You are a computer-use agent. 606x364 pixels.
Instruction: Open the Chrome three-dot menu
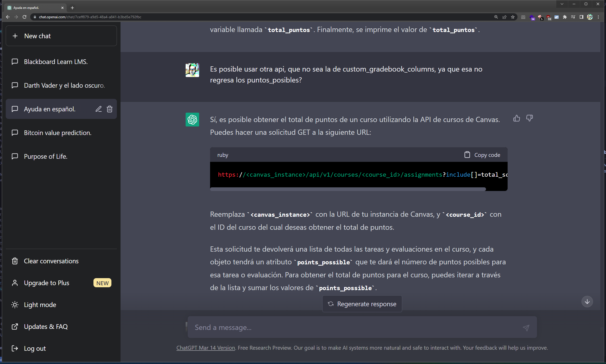click(x=598, y=17)
